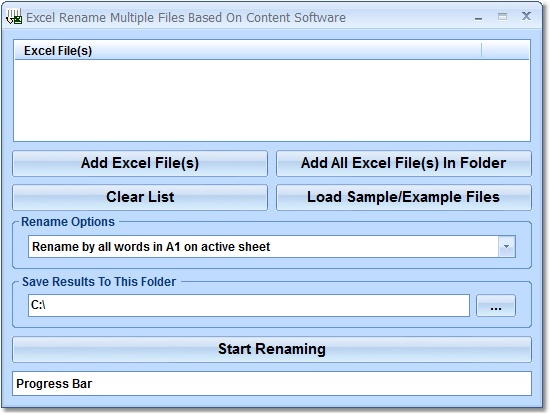Click the application icon in the title bar

[14, 17]
